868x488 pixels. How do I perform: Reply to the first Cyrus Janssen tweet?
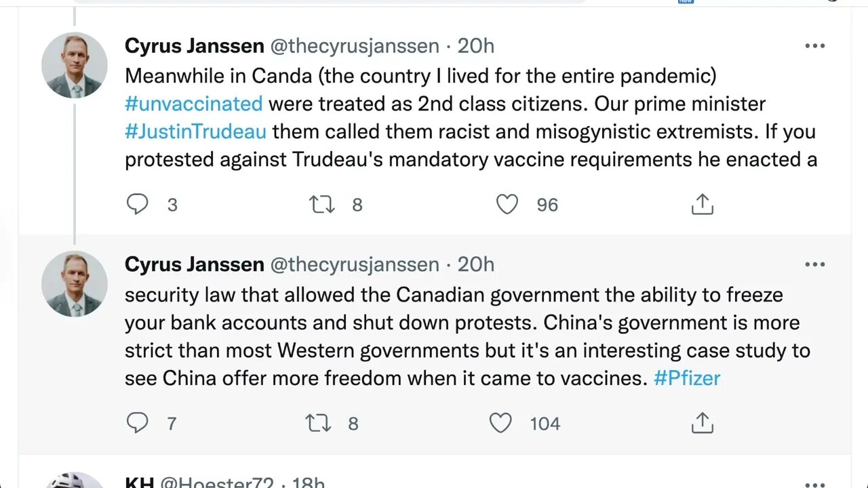138,204
